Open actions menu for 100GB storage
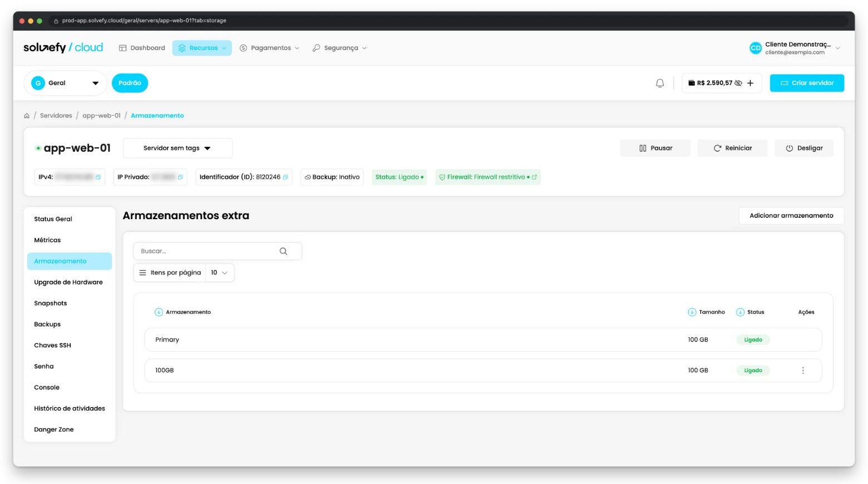Screen dimensions: 868x484 click(803, 370)
